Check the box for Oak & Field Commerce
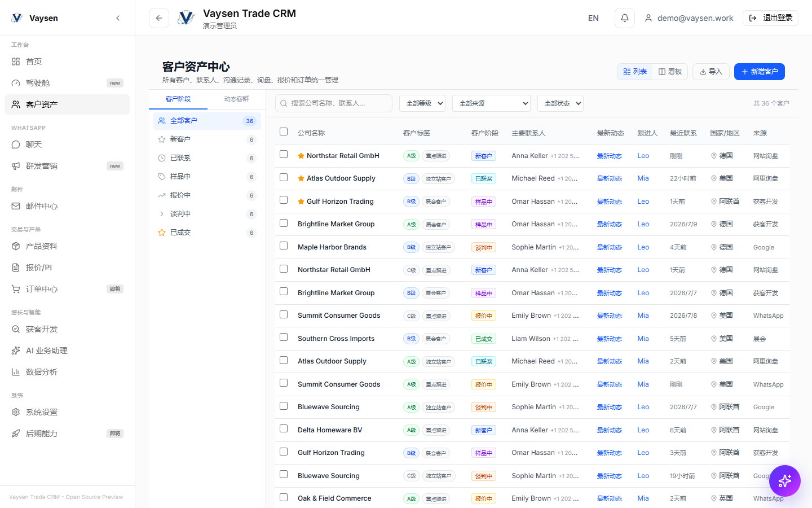Viewport: 812px width, 508px height. tap(284, 497)
